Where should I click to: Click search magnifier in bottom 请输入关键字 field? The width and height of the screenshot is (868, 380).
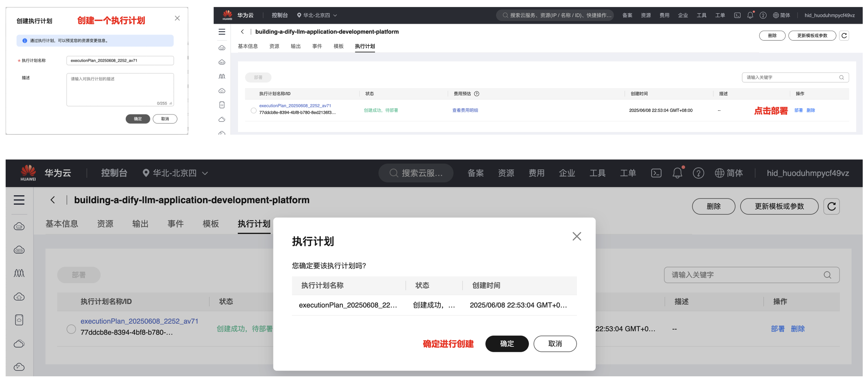pos(827,275)
